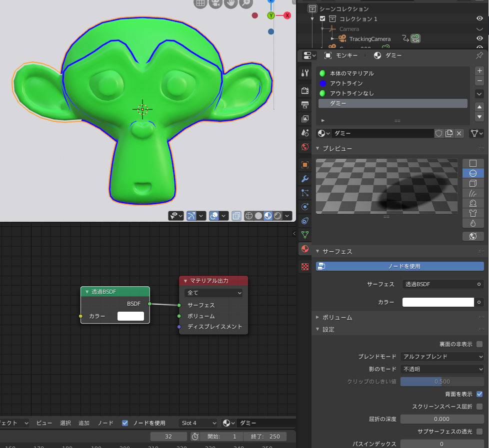Open Slot 4 material slot dropdown

click(198, 423)
